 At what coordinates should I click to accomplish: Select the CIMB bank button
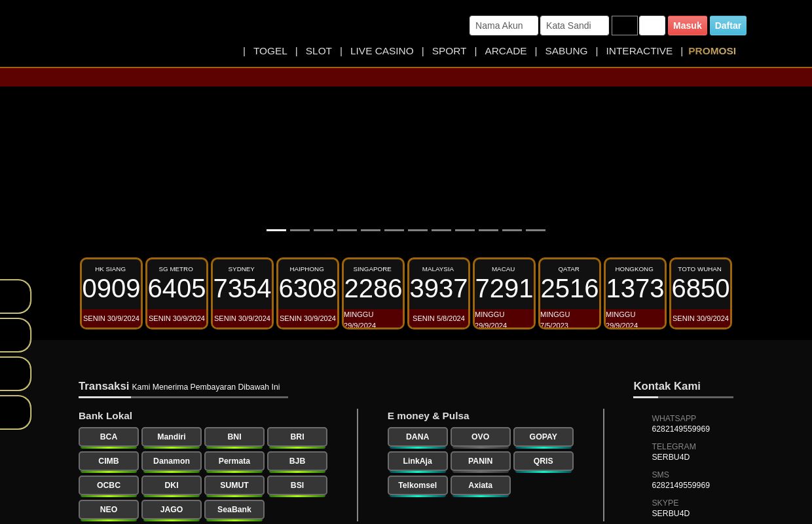[x=109, y=461]
